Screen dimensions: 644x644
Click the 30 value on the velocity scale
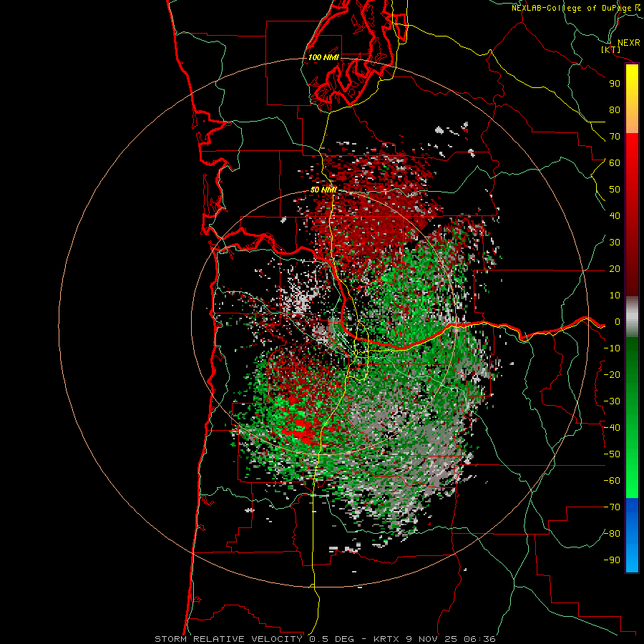click(x=615, y=243)
